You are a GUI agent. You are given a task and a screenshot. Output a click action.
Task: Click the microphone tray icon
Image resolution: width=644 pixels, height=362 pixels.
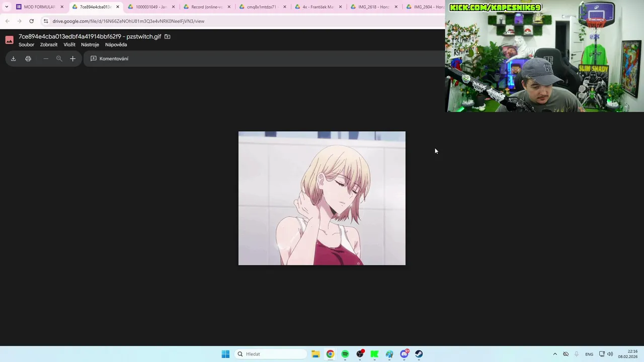click(577, 354)
